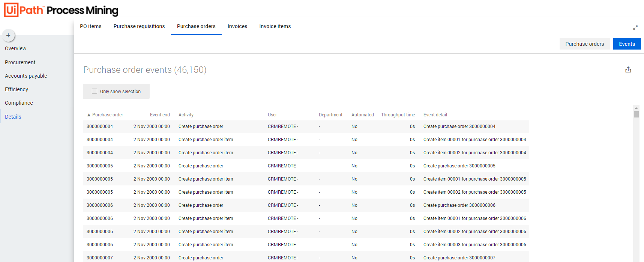Viewport: 644px width, 262px height.
Task: Sort by the Event end column header
Action: pos(160,115)
